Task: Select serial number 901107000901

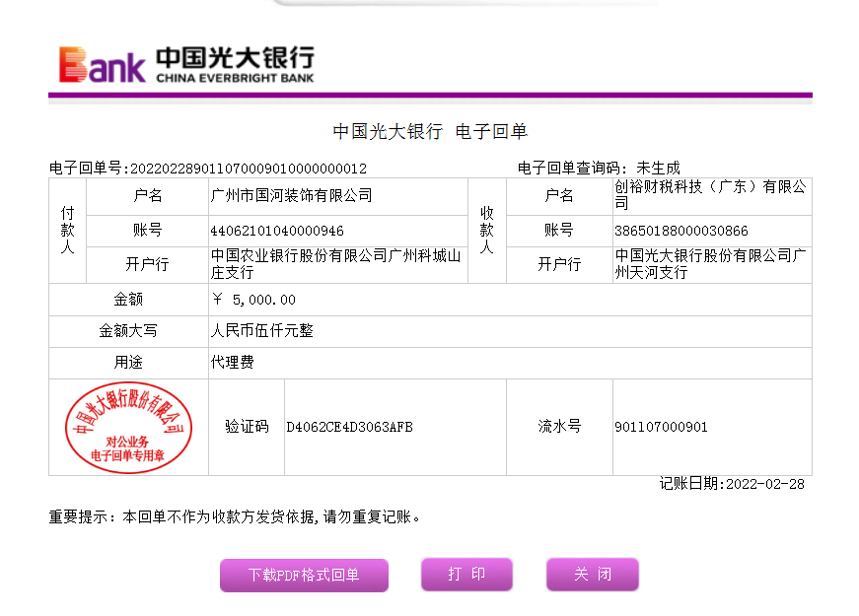Action: coord(661,427)
